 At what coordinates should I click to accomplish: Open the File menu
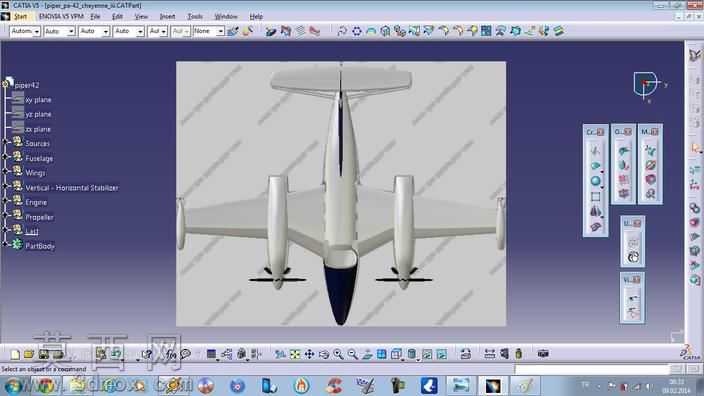tap(95, 17)
